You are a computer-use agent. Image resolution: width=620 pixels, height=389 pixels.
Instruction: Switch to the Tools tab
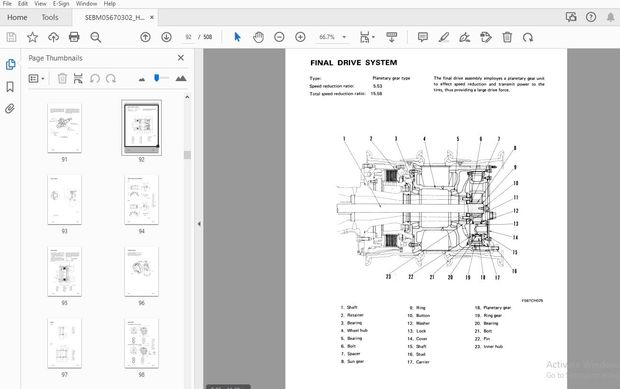click(x=50, y=17)
